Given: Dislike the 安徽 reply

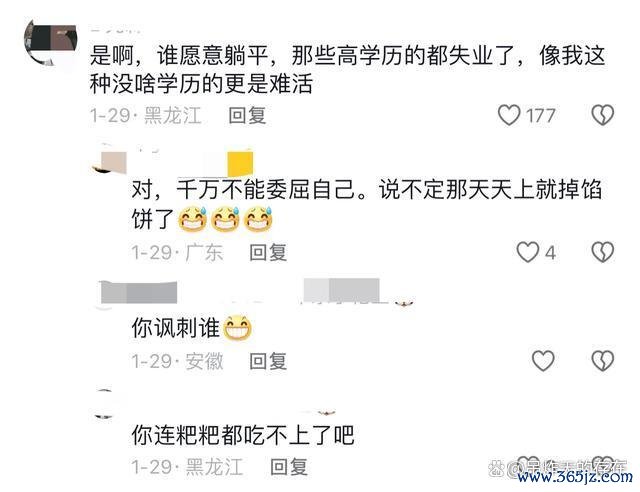Looking at the screenshot, I should click(x=602, y=361).
